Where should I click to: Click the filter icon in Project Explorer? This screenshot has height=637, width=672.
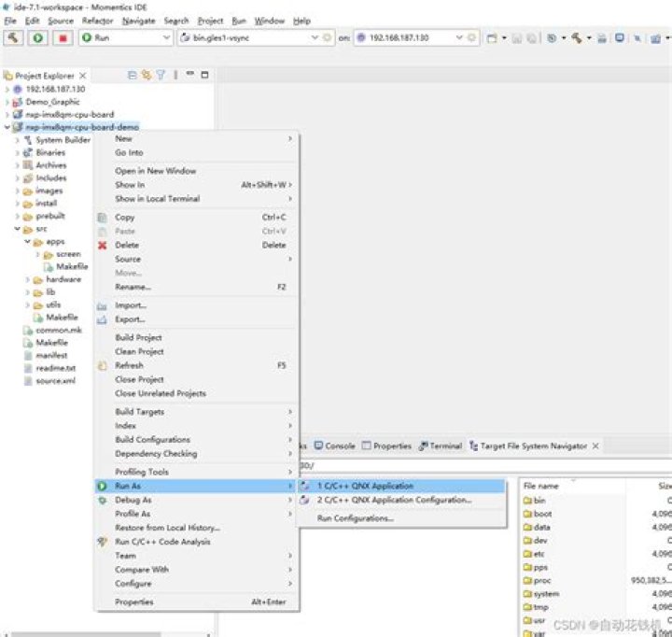click(161, 75)
